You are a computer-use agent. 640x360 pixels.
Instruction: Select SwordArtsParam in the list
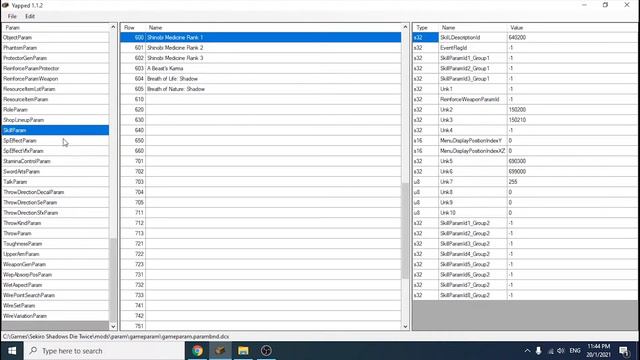tap(55, 171)
